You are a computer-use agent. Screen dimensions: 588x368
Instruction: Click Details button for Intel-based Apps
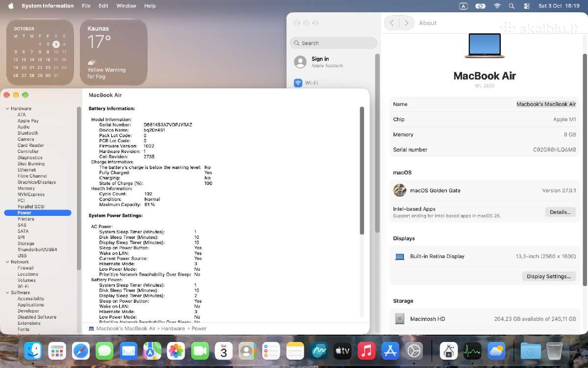[560, 212]
